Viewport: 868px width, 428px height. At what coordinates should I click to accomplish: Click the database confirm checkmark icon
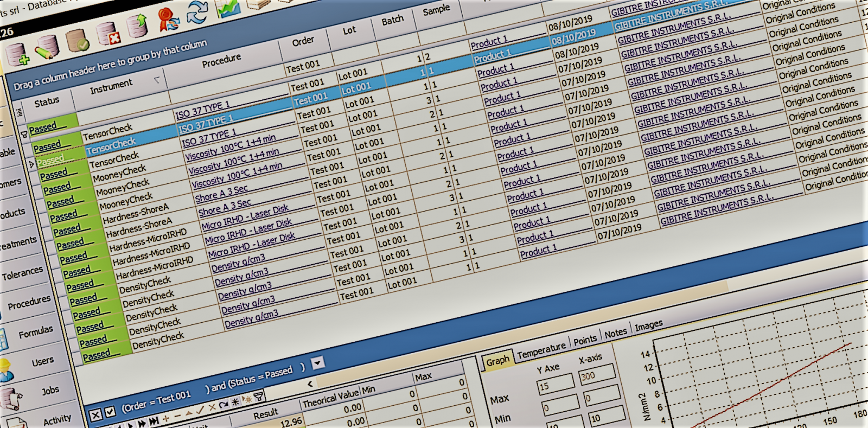pyautogui.click(x=78, y=40)
